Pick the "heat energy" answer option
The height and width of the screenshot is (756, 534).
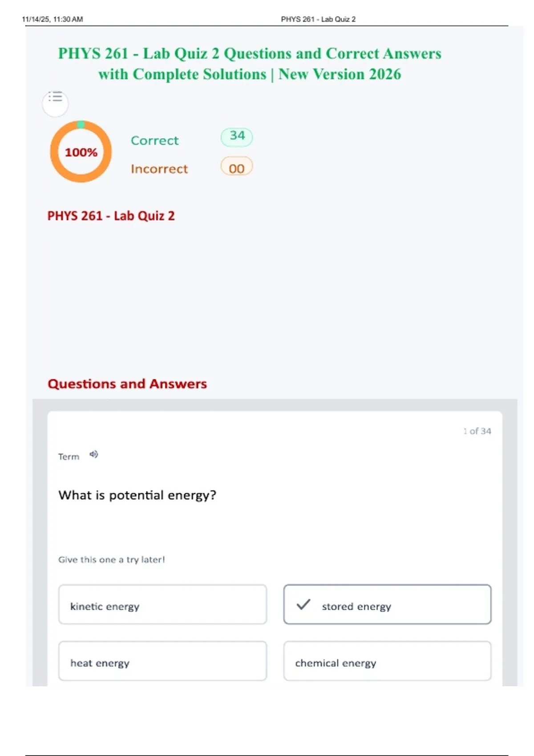click(162, 661)
